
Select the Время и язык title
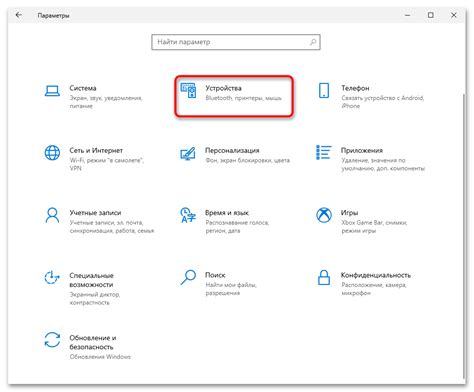[x=227, y=213]
